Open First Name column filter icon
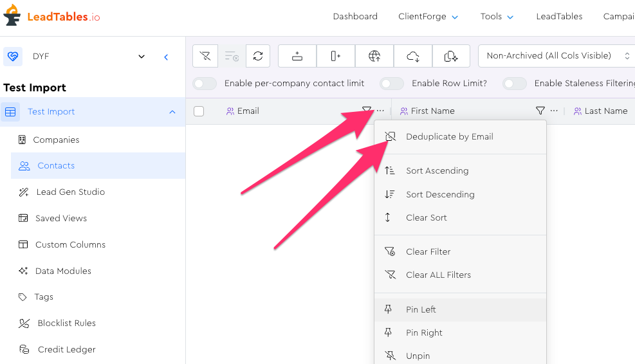Viewport: 635px width, 364px height. coord(540,111)
